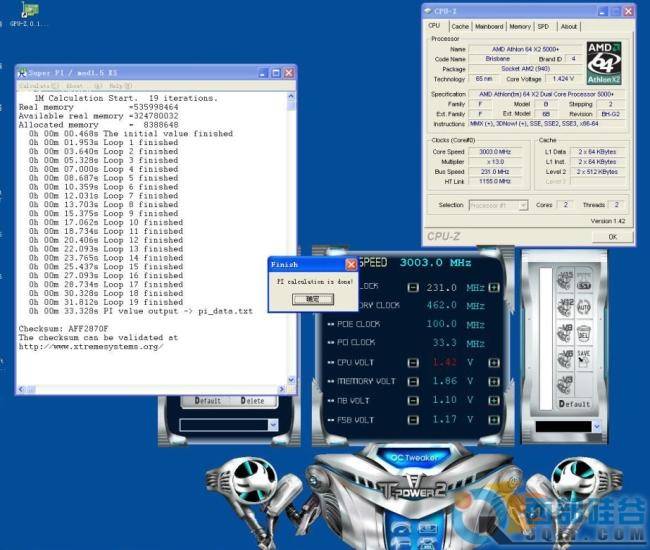Screen dimensions: 650x550
Task: Decrease the FSB VOLT value
Action: click(413, 420)
